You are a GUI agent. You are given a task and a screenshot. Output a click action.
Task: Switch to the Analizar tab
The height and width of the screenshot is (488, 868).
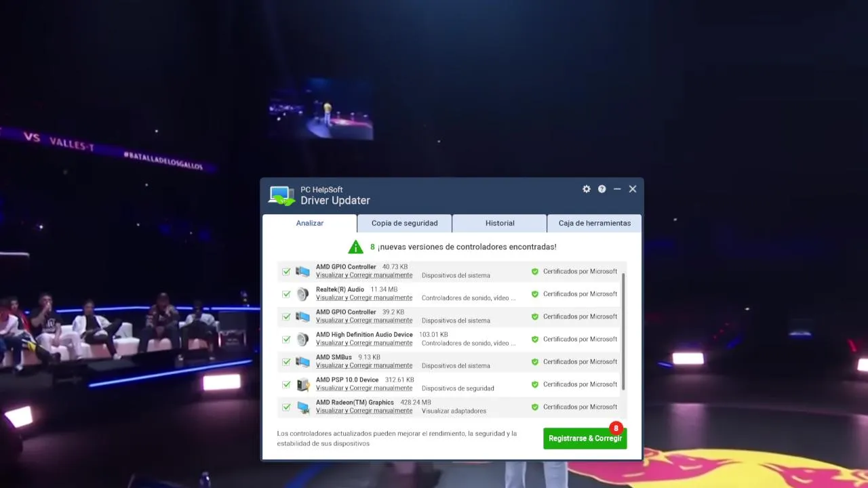[x=310, y=223]
